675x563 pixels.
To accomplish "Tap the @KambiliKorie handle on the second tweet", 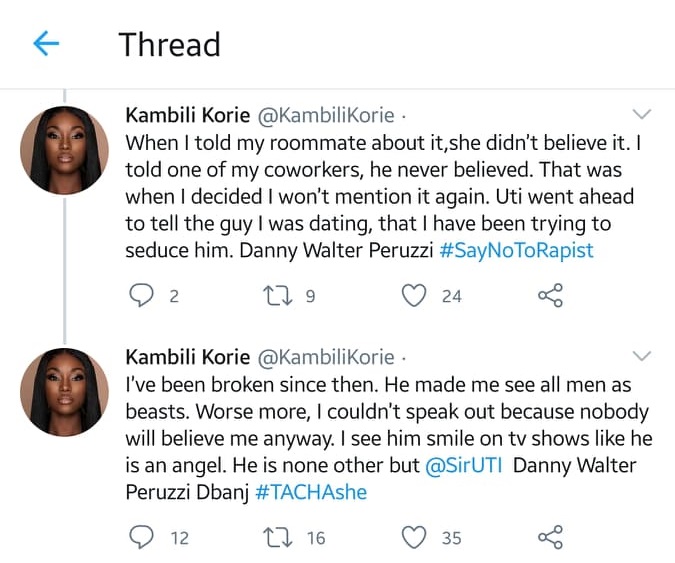I will [326, 358].
